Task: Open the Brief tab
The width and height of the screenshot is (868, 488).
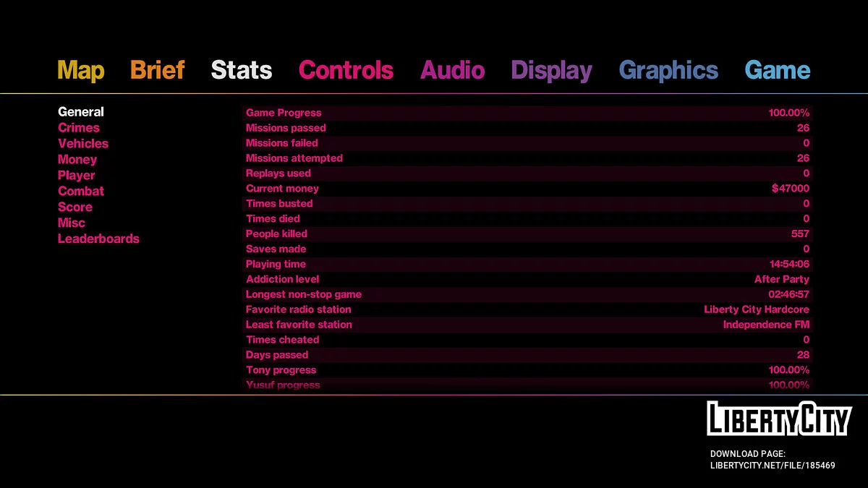Action: 157,70
